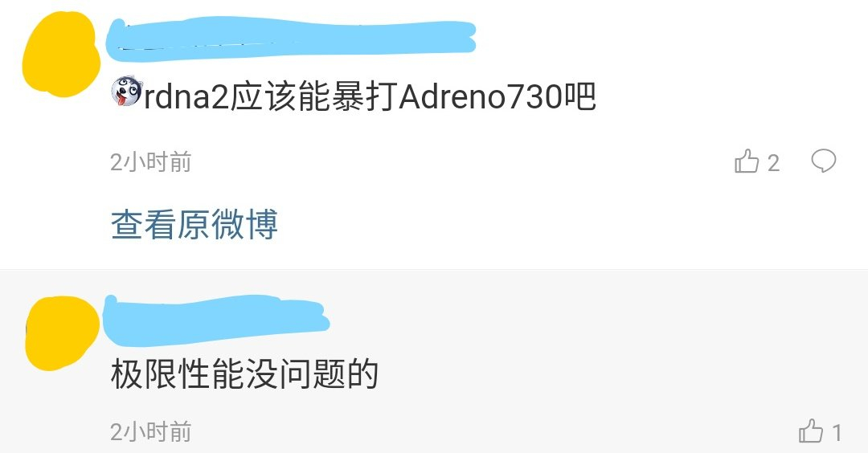Viewport: 868px width, 453px height.
Task: Tap the like count 2 beside thumbs-up
Action: point(773,162)
